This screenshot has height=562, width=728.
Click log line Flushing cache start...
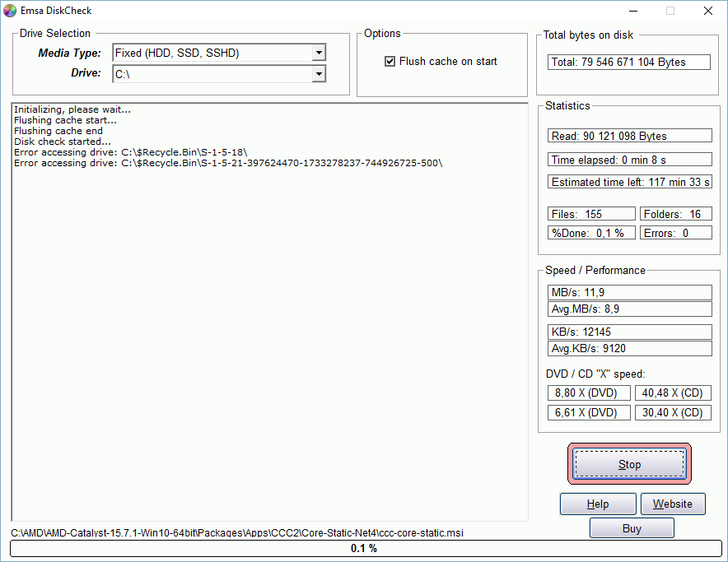tap(65, 120)
